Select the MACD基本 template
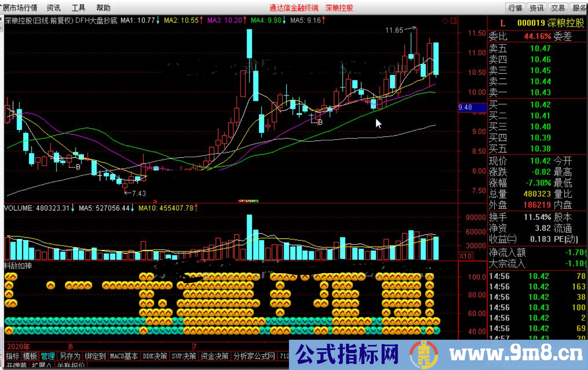588x370 pixels. pos(124,356)
